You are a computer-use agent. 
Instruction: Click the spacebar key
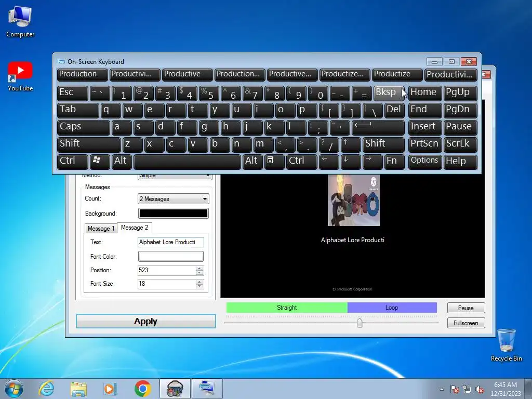187,162
